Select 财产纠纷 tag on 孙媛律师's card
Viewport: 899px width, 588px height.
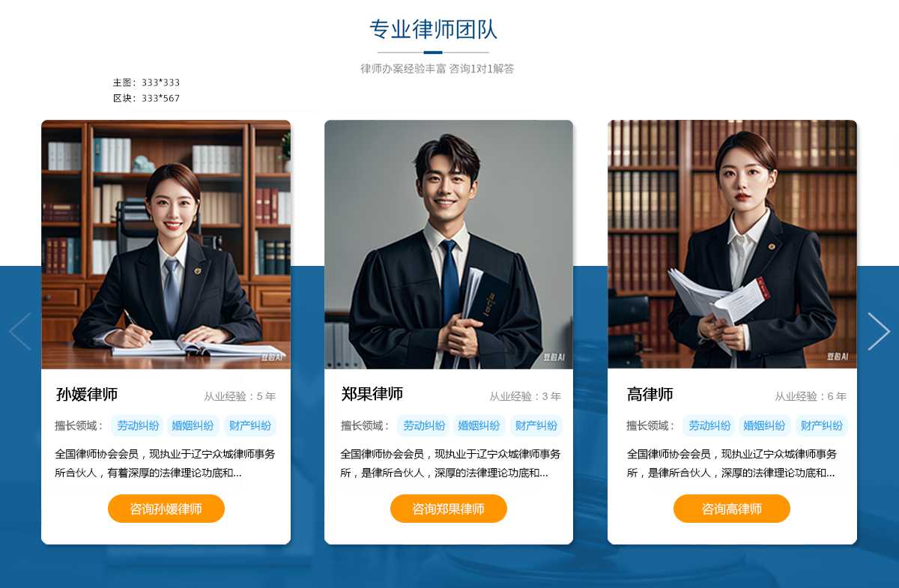point(250,425)
